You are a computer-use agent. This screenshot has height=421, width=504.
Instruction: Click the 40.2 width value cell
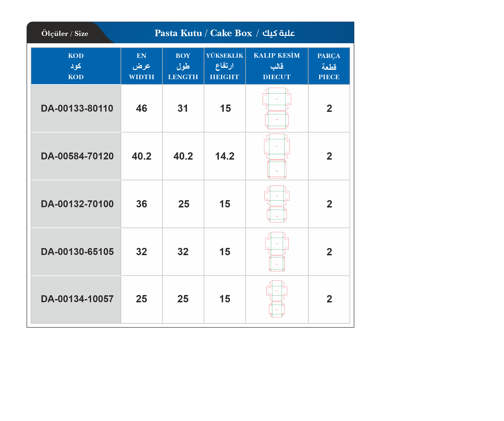click(142, 156)
